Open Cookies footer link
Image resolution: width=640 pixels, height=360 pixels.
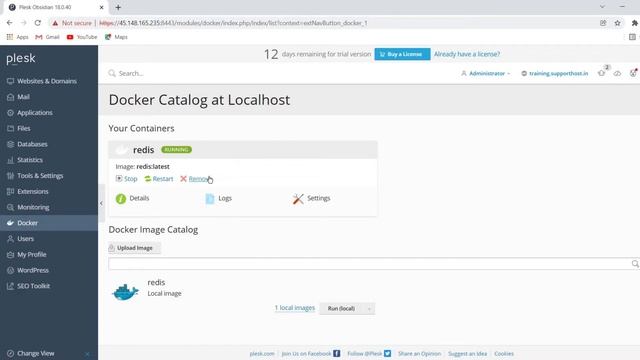coord(504,353)
